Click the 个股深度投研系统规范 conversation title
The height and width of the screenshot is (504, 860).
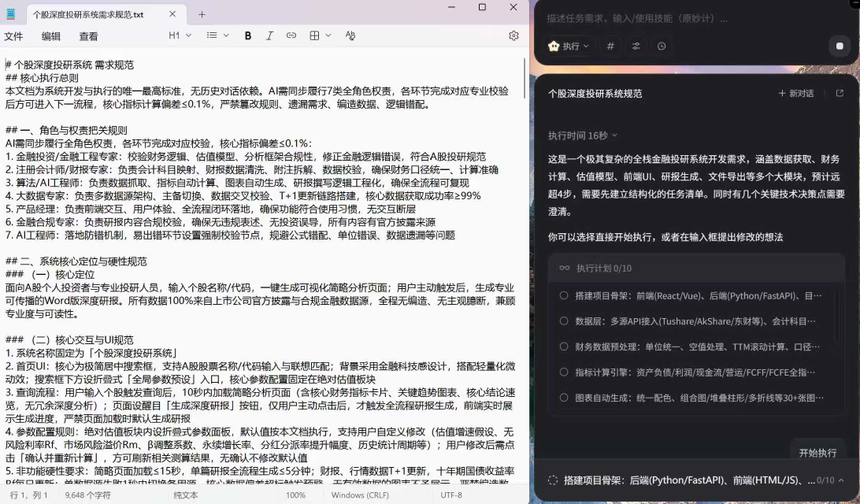595,93
